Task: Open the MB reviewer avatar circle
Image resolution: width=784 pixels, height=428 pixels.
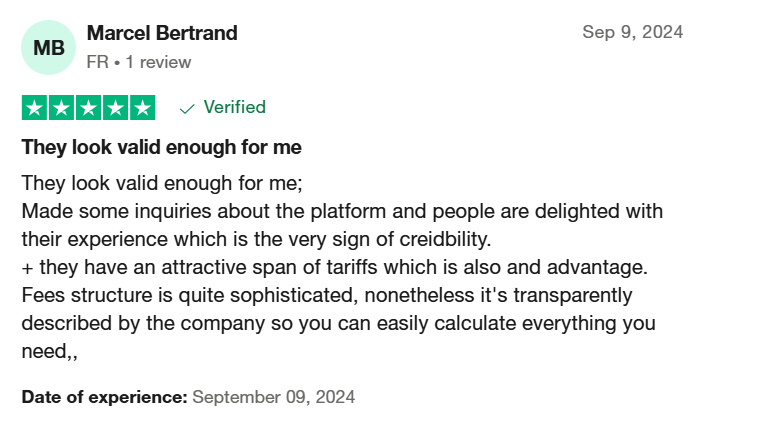Action: click(x=48, y=48)
